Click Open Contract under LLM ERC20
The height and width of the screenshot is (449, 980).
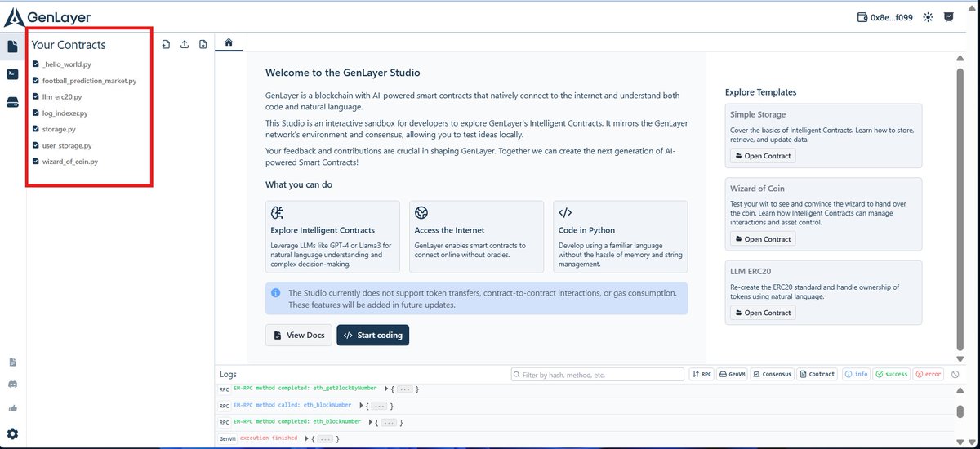pos(763,313)
